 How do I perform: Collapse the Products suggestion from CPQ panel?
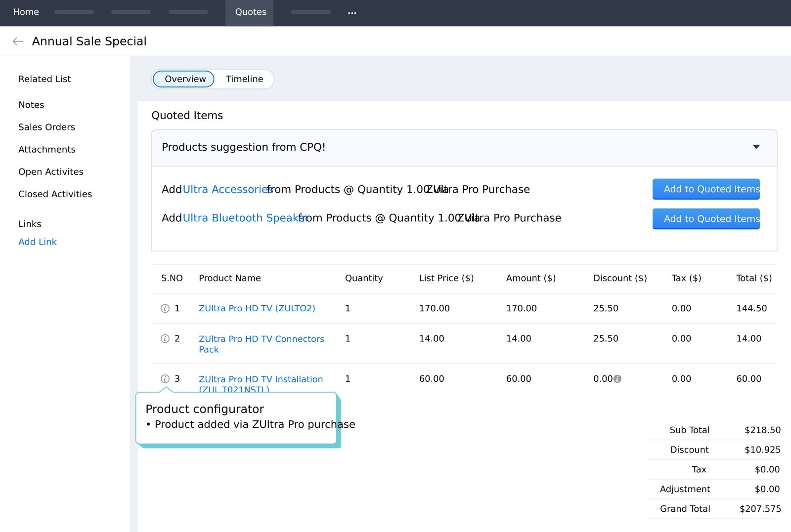click(x=756, y=147)
